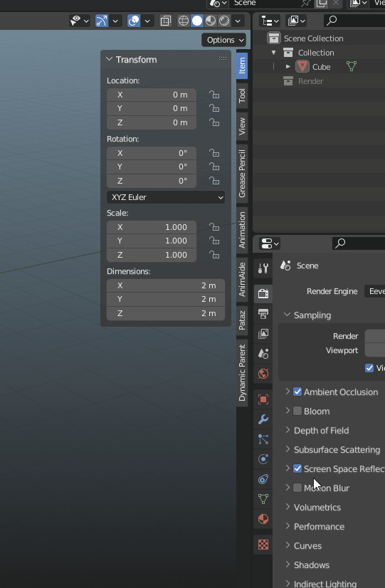Open Physics properties tab
The width and height of the screenshot is (385, 588).
pyautogui.click(x=263, y=459)
